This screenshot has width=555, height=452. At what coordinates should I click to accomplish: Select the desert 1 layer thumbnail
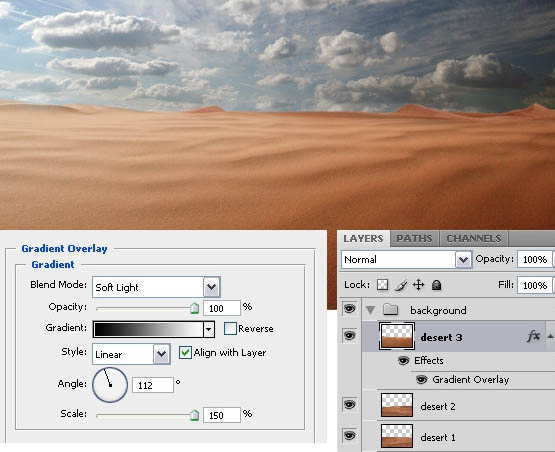click(x=397, y=436)
